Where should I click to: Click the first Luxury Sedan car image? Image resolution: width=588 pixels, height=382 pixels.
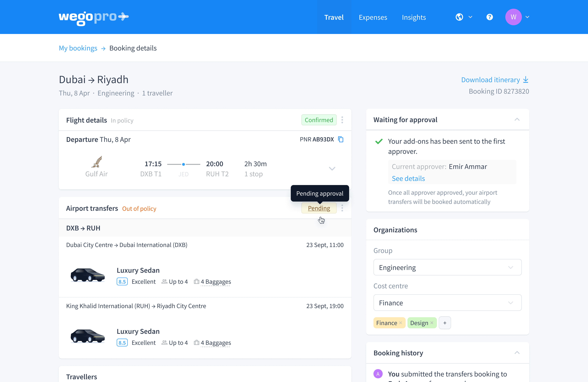(88, 275)
